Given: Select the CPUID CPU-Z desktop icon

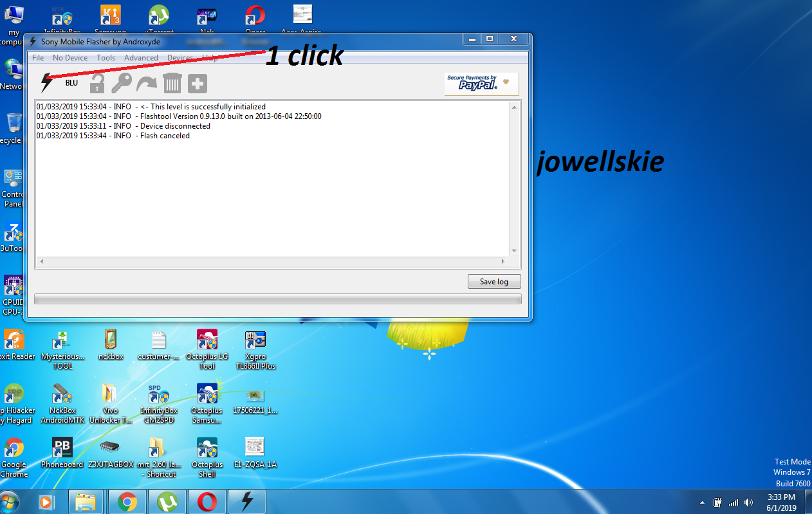Looking at the screenshot, I should pos(13,296).
